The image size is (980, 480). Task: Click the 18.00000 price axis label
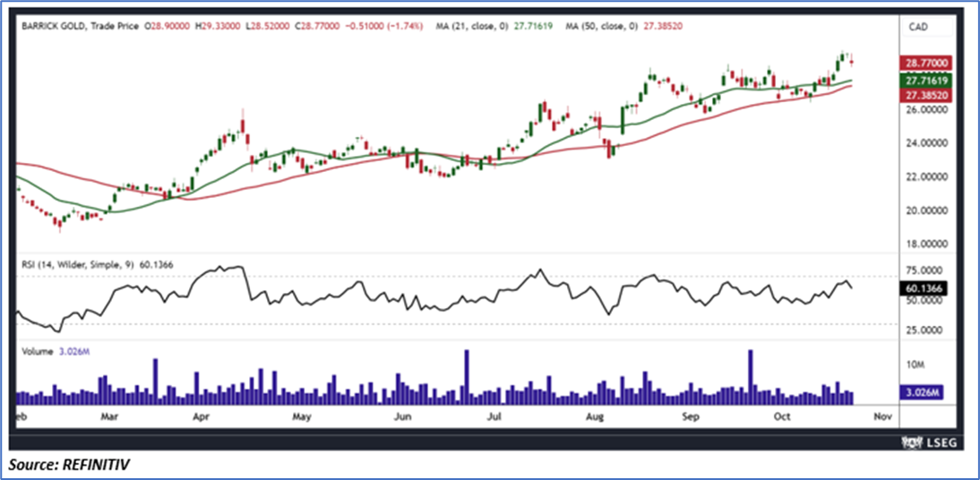(927, 244)
